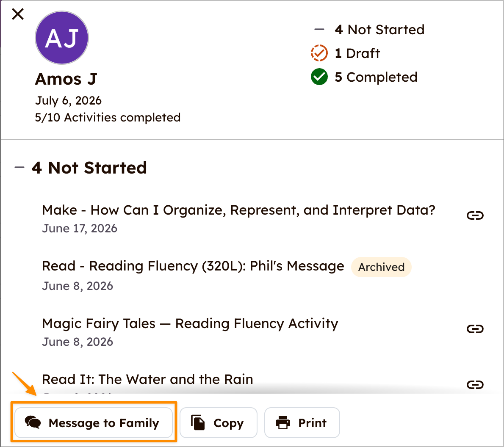This screenshot has height=447, width=504.
Task: Jump to 5 Completed from summary
Action: click(376, 77)
